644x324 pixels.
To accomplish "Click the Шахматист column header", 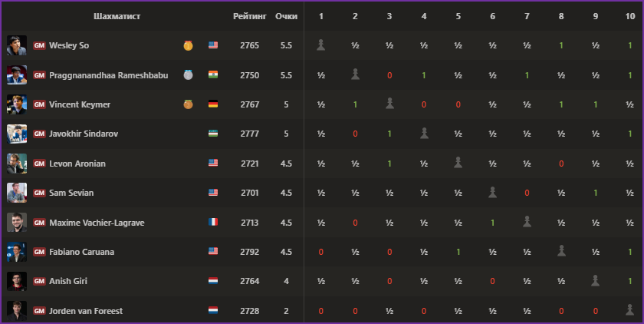I will [117, 16].
